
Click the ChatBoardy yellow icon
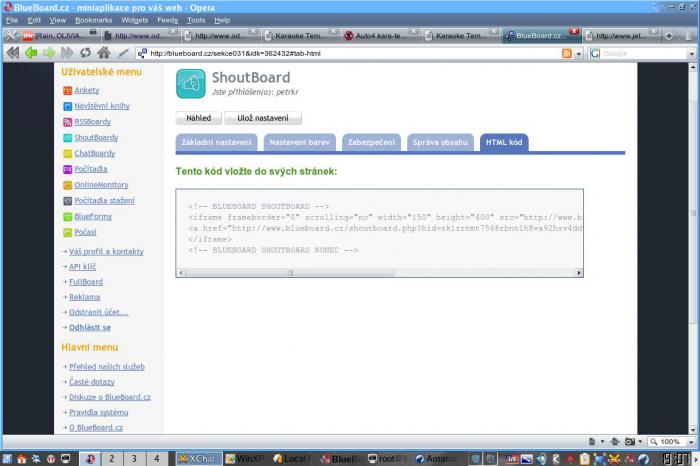click(x=67, y=154)
